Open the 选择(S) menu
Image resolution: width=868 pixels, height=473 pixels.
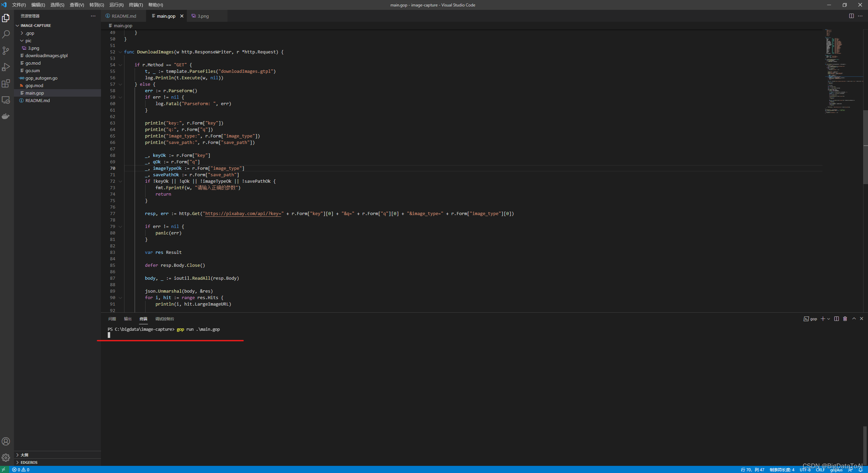click(57, 5)
